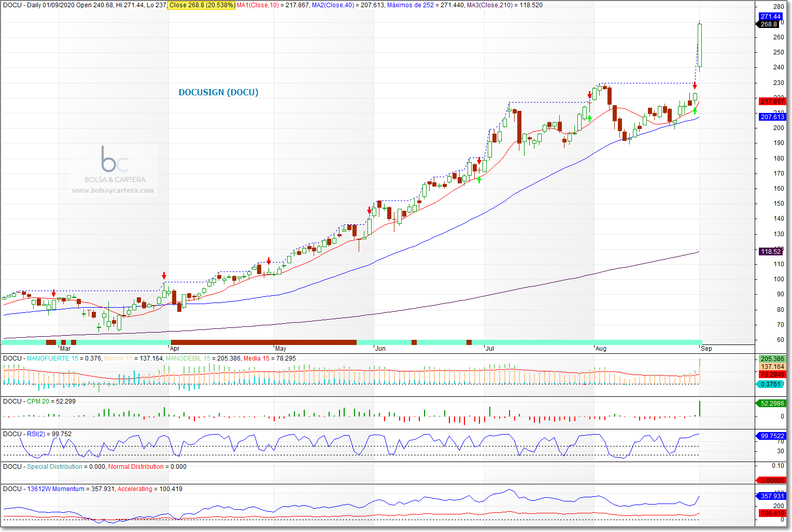Click the red 217.867 price axis tag
The height and width of the screenshot is (532, 792).
[x=772, y=102]
